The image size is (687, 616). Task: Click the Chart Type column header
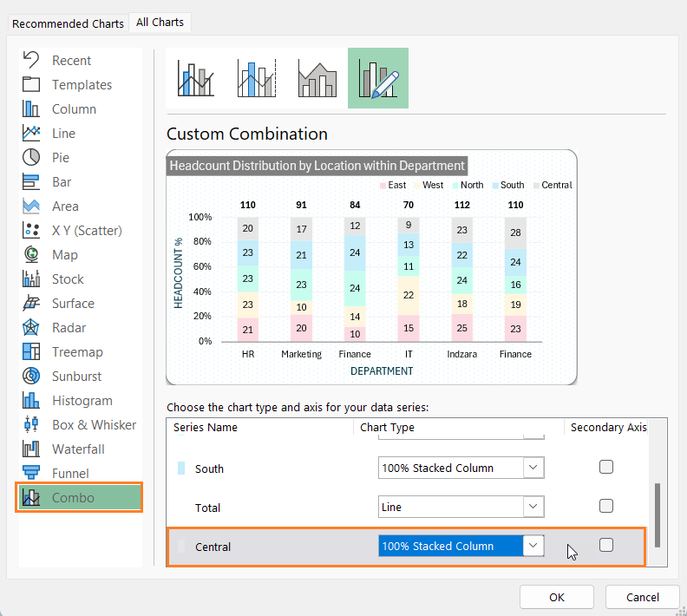pos(387,427)
